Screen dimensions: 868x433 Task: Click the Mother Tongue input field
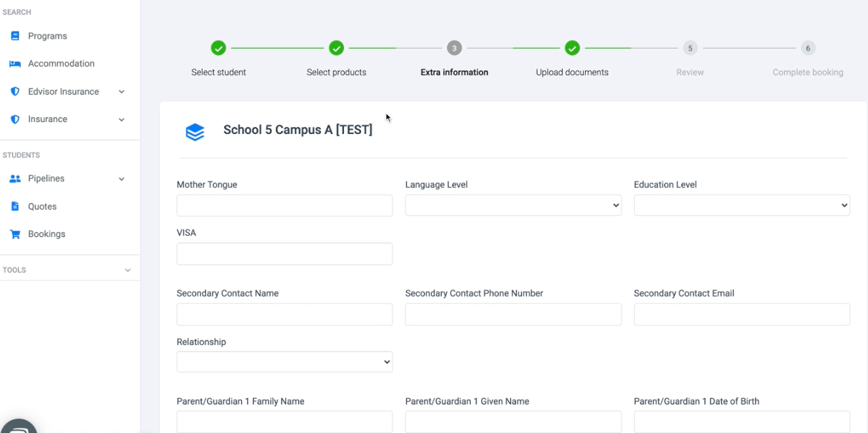[x=284, y=205]
